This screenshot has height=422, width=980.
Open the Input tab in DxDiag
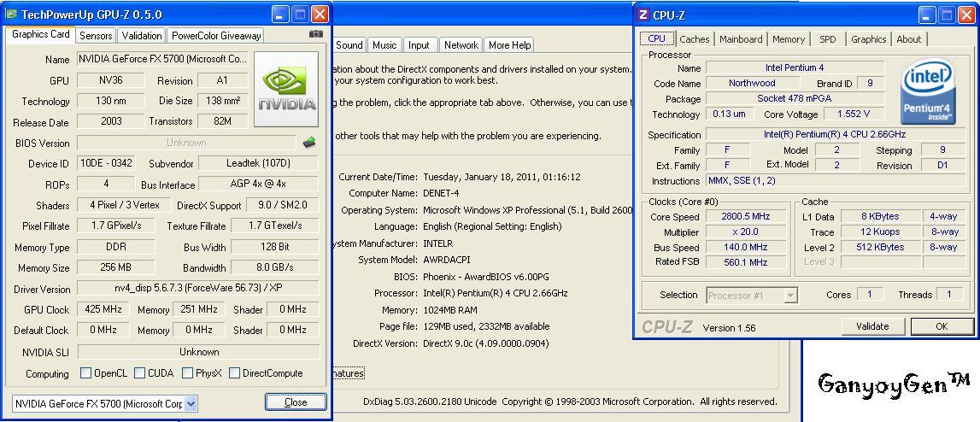point(419,45)
